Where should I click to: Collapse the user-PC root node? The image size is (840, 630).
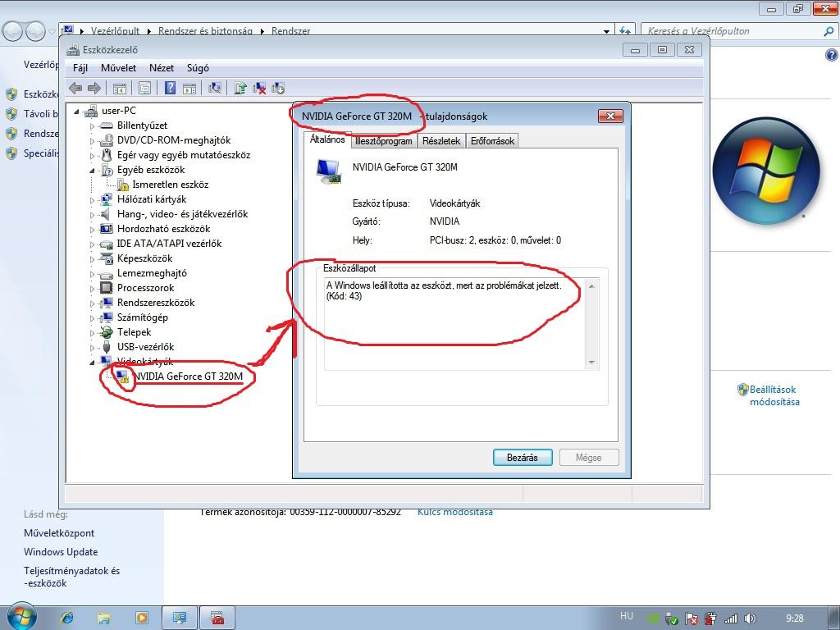tap(76, 112)
